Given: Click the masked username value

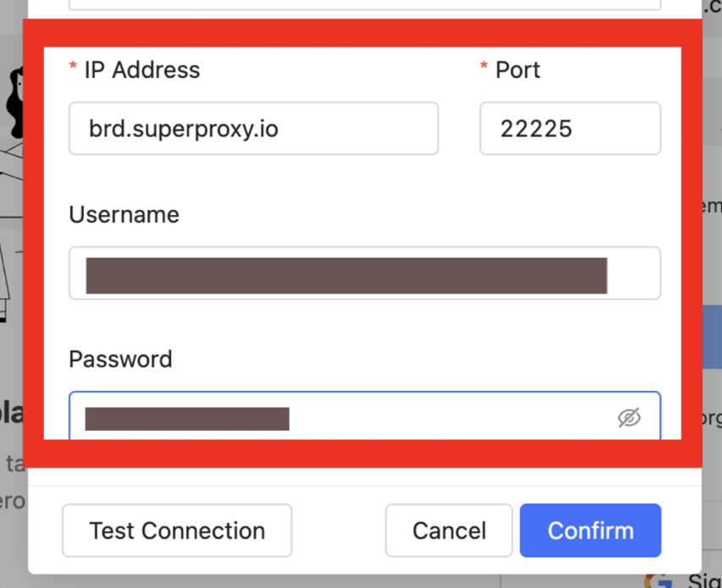Looking at the screenshot, I should [345, 273].
